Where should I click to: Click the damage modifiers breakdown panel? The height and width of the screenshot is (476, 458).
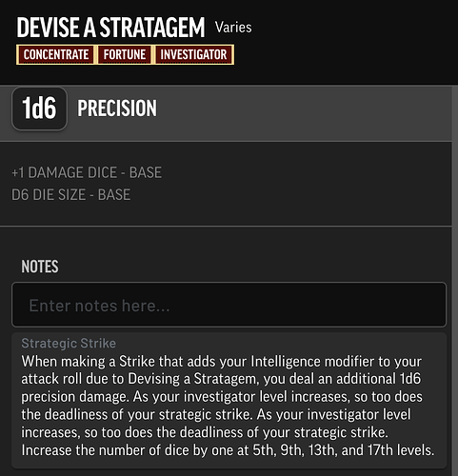tap(226, 184)
